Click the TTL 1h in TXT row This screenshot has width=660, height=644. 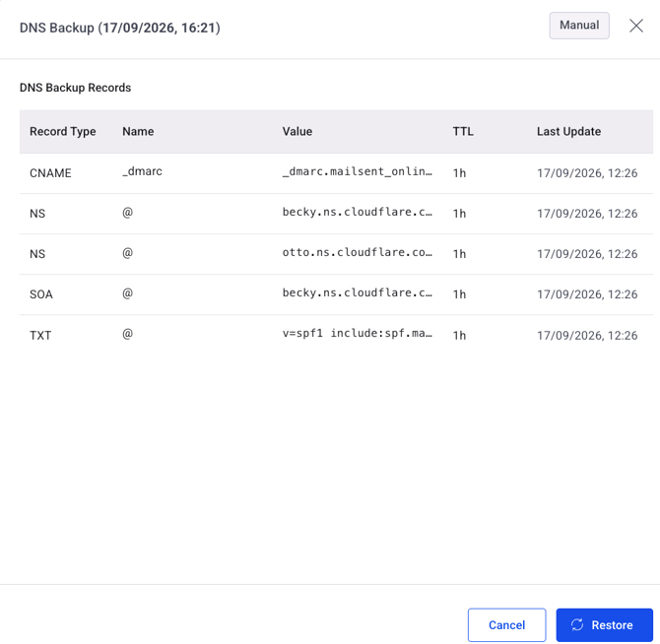pyautogui.click(x=460, y=336)
